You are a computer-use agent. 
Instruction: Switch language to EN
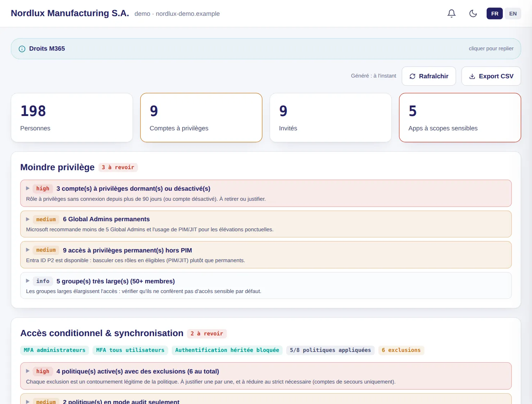point(513,14)
